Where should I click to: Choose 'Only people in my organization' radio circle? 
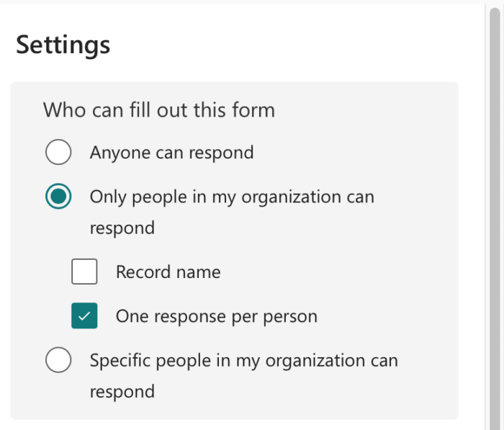coord(58,197)
